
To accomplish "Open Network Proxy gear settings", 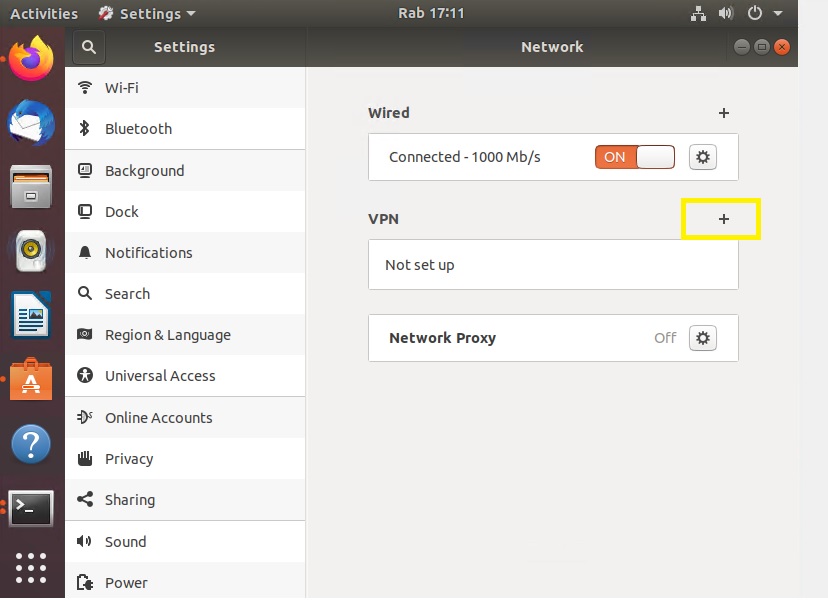I will (x=703, y=338).
